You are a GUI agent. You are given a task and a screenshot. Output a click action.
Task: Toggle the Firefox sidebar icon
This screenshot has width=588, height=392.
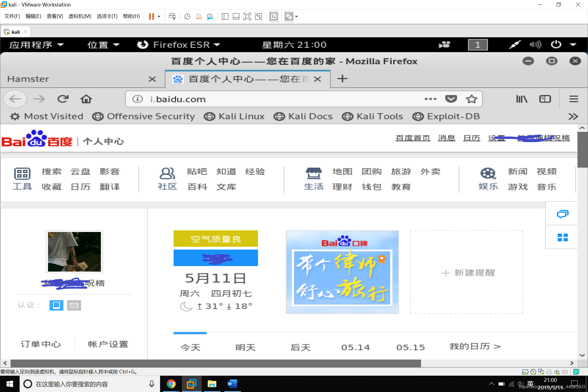click(545, 99)
